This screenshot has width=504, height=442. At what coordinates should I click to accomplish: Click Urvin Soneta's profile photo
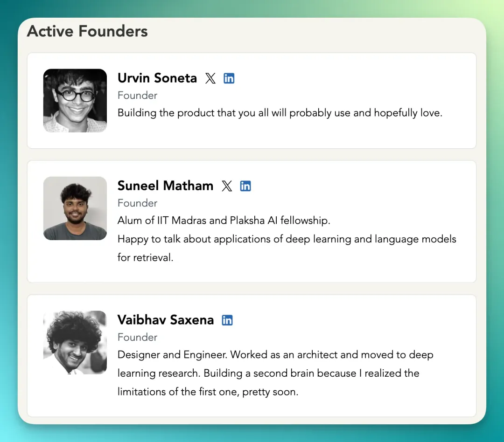click(75, 101)
